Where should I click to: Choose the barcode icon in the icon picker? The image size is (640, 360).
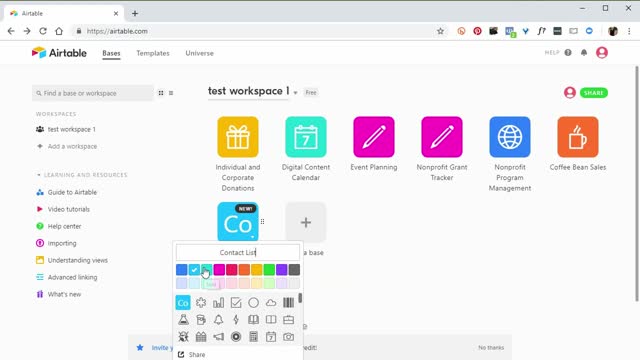pyautogui.click(x=289, y=302)
